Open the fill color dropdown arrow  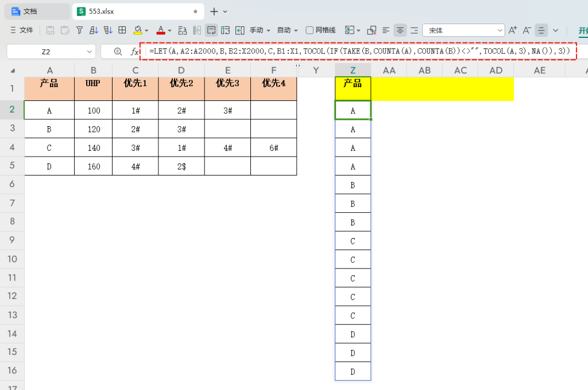146,31
